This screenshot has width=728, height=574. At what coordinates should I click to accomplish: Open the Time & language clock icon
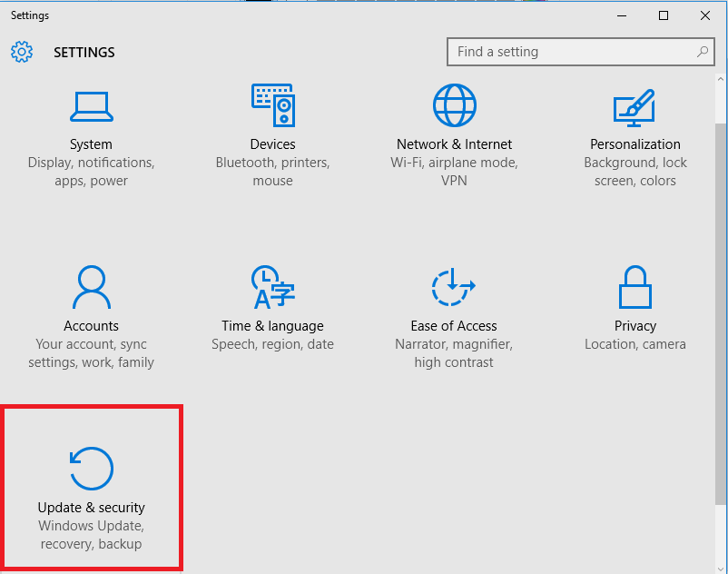272,287
